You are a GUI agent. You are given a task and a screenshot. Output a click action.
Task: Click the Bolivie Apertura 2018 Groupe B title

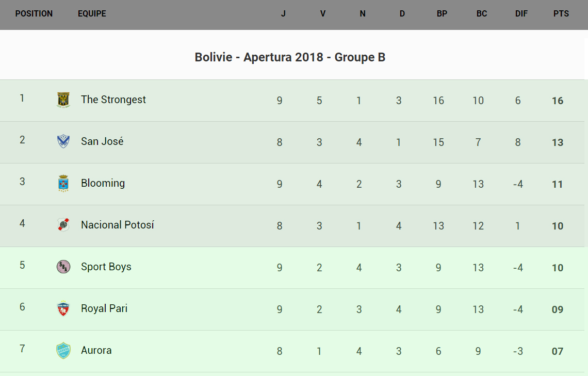(290, 57)
